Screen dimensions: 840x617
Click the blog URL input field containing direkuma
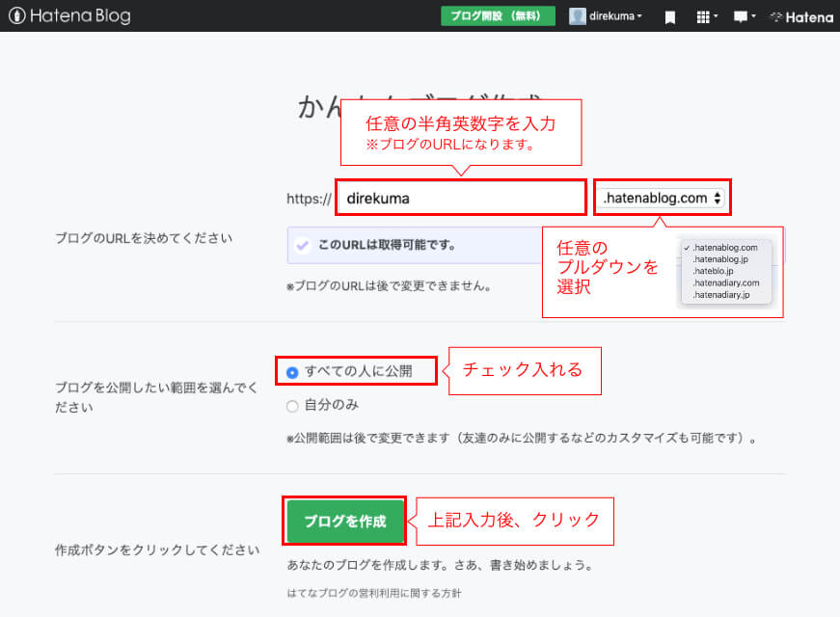click(x=461, y=199)
